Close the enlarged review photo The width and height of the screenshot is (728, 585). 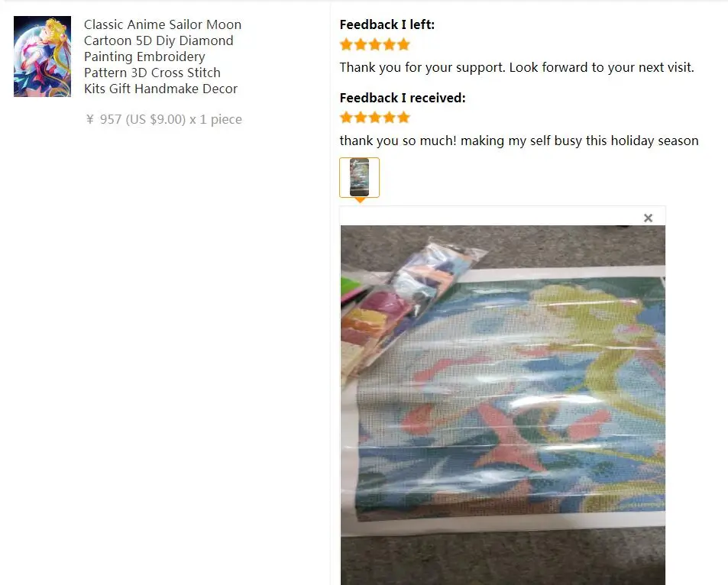648,218
